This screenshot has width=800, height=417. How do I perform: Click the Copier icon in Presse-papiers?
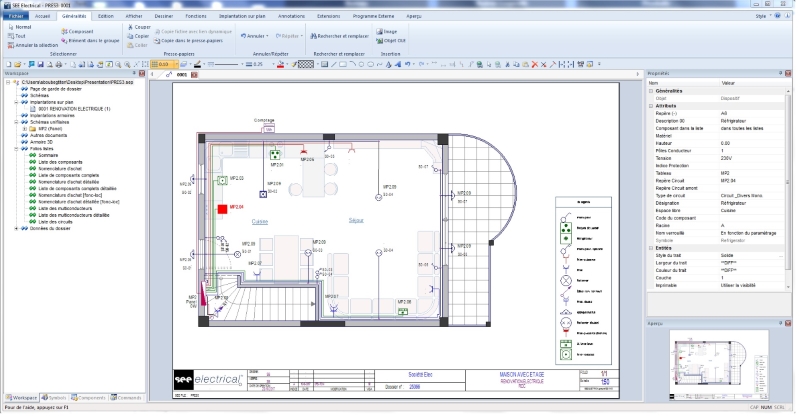131,37
